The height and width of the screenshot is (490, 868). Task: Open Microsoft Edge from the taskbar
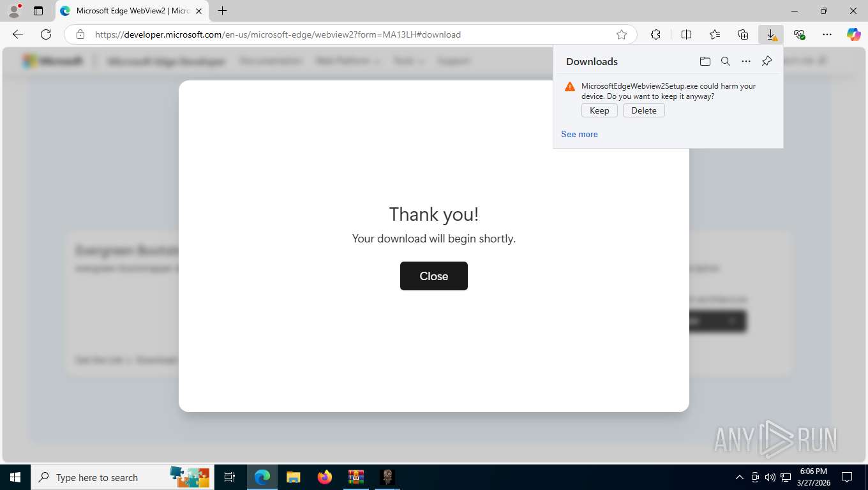(x=262, y=477)
